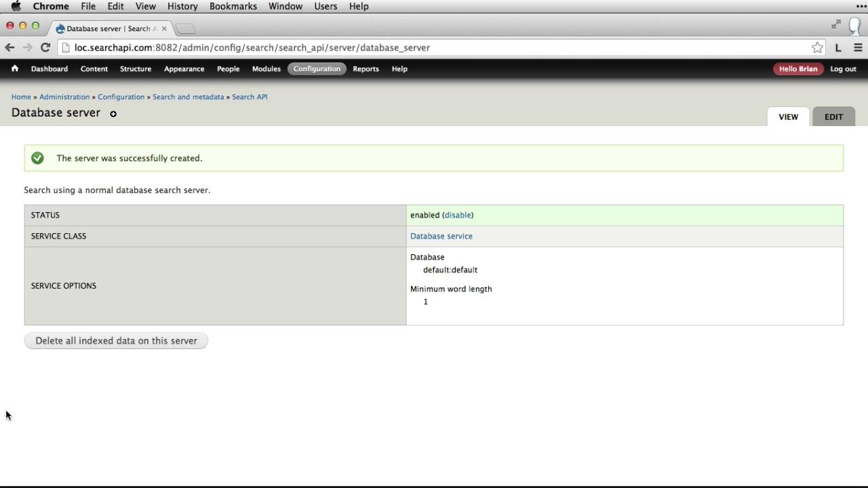This screenshot has width=868, height=488.
Task: Click the Search and metadata breadcrumb
Action: click(x=188, y=97)
